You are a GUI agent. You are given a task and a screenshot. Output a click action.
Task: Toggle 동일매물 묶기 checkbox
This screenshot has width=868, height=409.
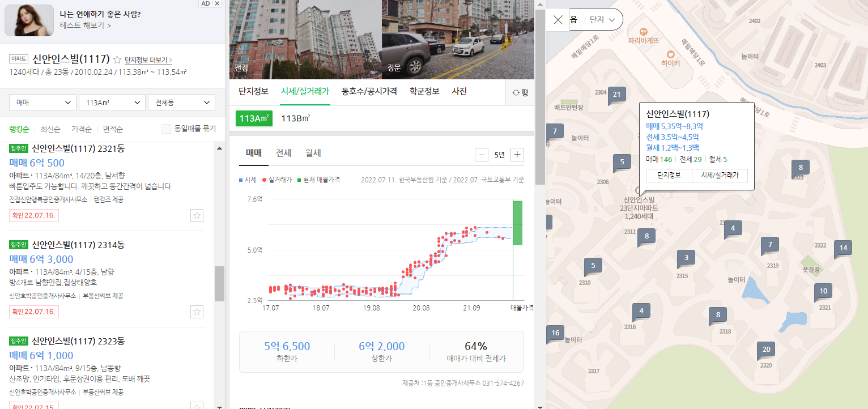[x=166, y=129]
